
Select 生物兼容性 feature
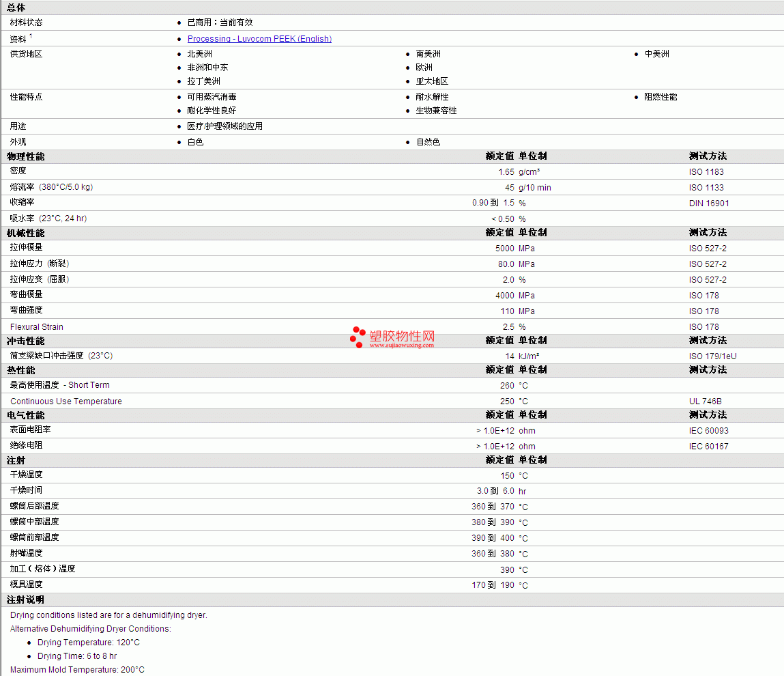pyautogui.click(x=436, y=111)
